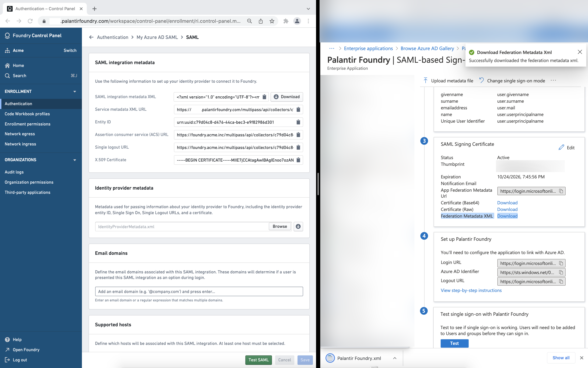Open View step-by-step instructions link
The height and width of the screenshot is (368, 588).
coord(471,290)
